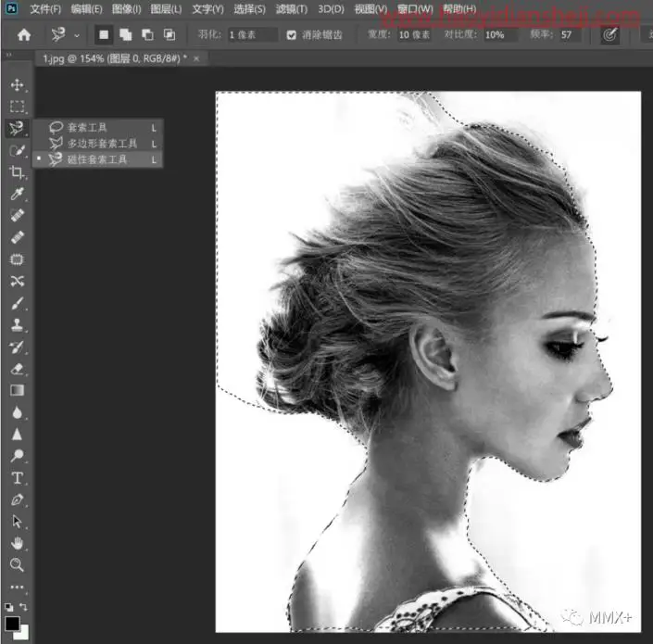The height and width of the screenshot is (644, 653).
Task: Select the Pen tool
Action: (x=17, y=499)
